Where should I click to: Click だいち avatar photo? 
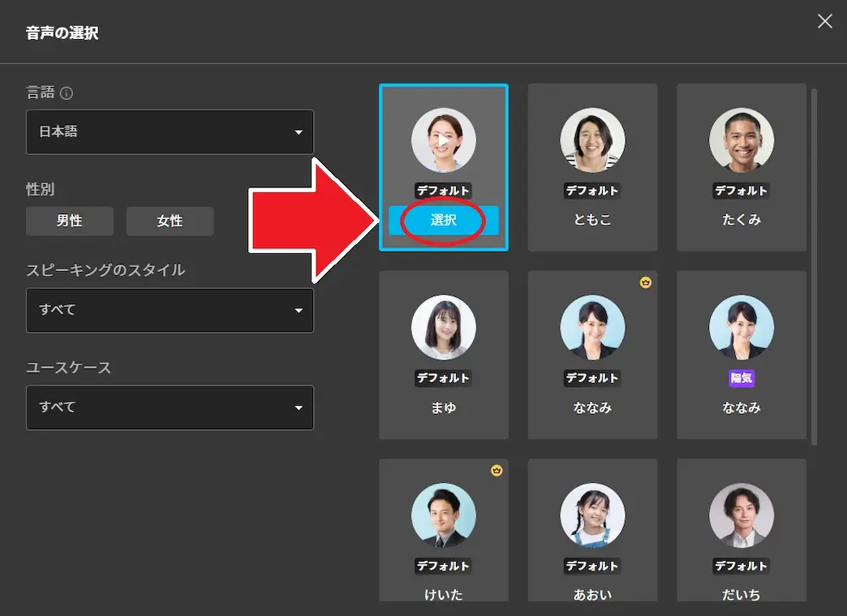tap(742, 515)
